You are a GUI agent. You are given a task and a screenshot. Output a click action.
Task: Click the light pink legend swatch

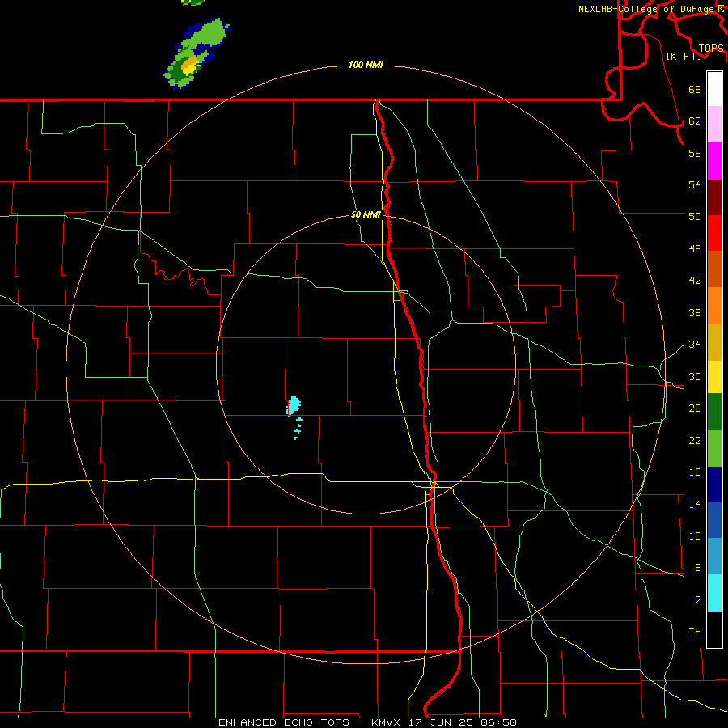pyautogui.click(x=714, y=125)
